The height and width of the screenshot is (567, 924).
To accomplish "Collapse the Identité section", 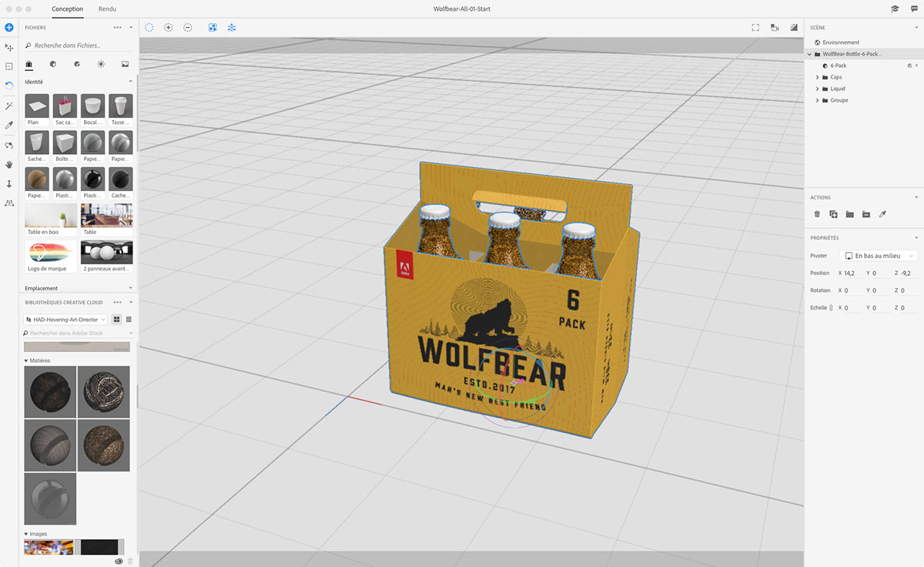I will click(x=130, y=82).
